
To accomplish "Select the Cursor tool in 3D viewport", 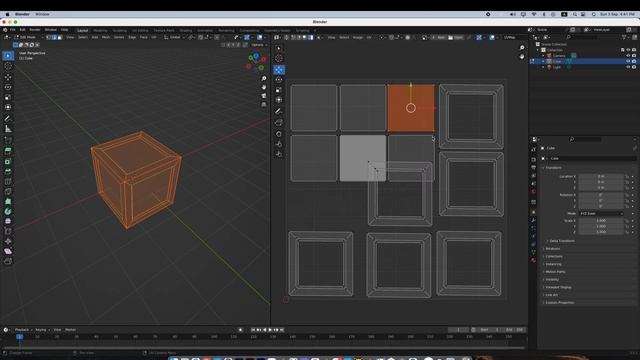I will (x=8, y=66).
